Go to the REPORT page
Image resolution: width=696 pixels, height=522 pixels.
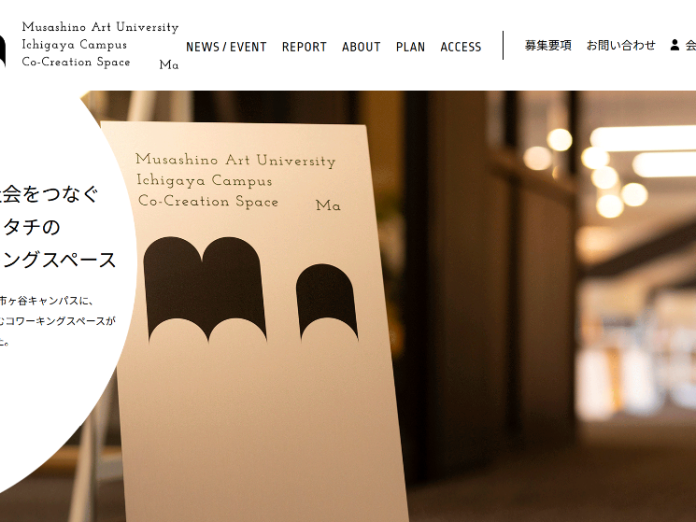point(304,47)
